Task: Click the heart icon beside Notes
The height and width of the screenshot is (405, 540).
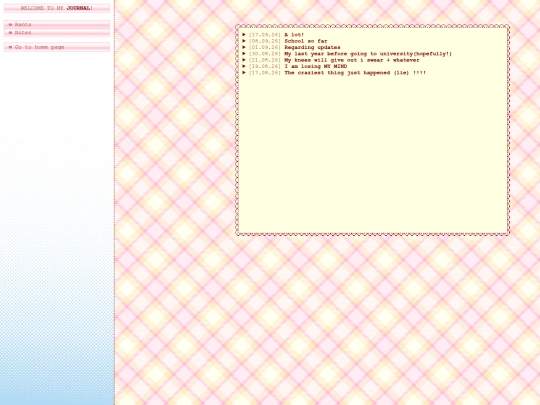Action: pos(10,33)
